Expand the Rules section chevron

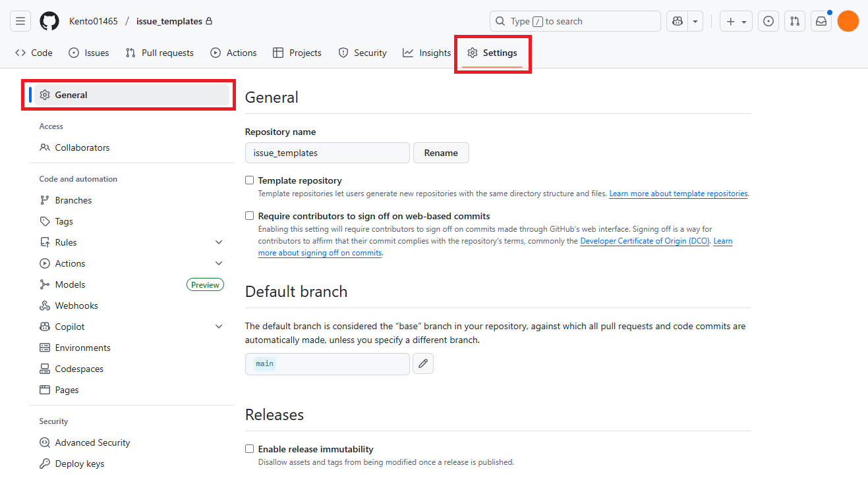219,242
